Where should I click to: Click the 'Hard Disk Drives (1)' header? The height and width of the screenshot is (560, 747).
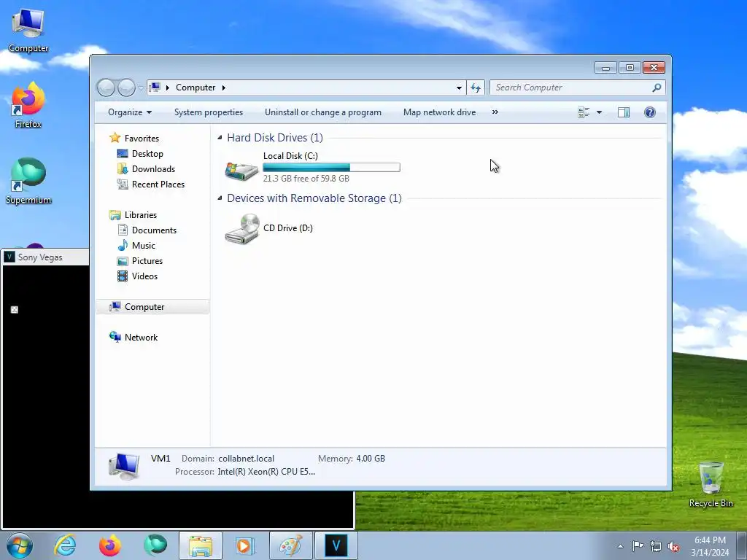point(275,138)
